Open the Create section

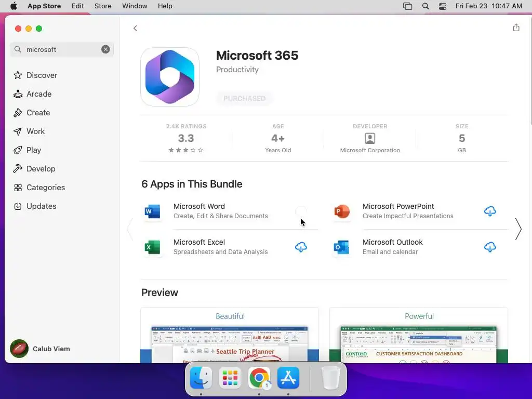(32, 112)
